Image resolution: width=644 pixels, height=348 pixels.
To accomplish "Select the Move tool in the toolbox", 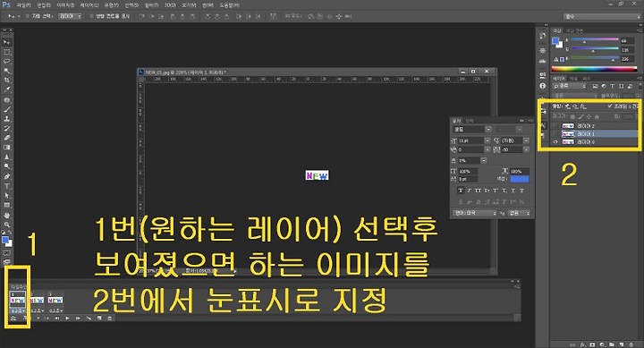I will (7, 42).
